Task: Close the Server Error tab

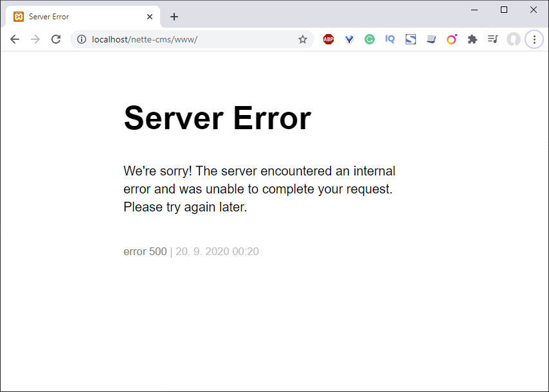Action: (150, 16)
